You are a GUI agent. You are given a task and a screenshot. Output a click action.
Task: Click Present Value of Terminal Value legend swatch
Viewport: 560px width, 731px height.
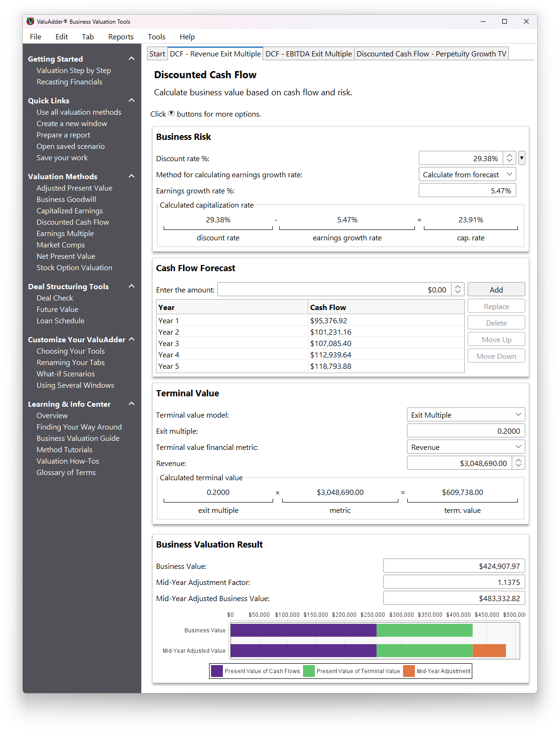tap(309, 671)
